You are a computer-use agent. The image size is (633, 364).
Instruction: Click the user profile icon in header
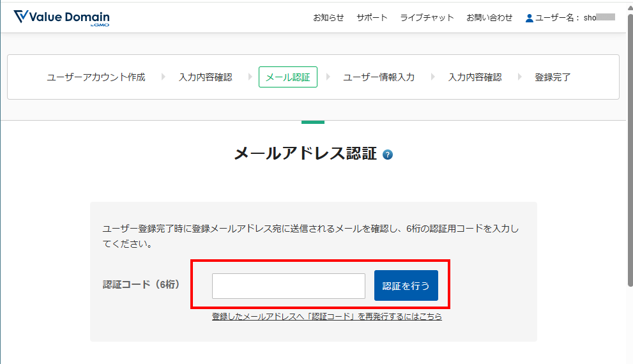click(529, 18)
